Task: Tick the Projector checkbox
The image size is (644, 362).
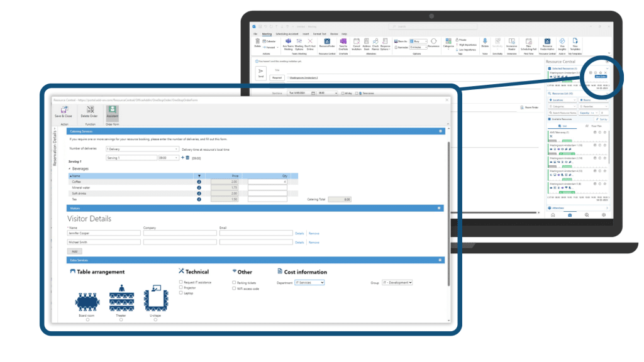Action: pyautogui.click(x=181, y=288)
